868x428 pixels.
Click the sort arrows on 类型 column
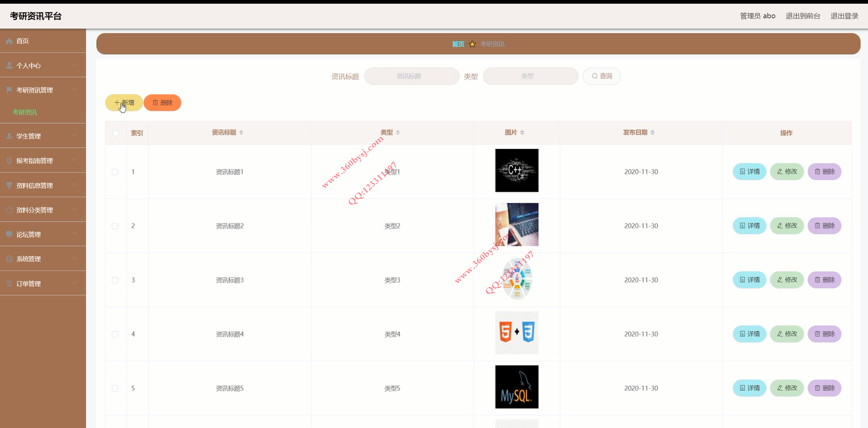coord(398,133)
